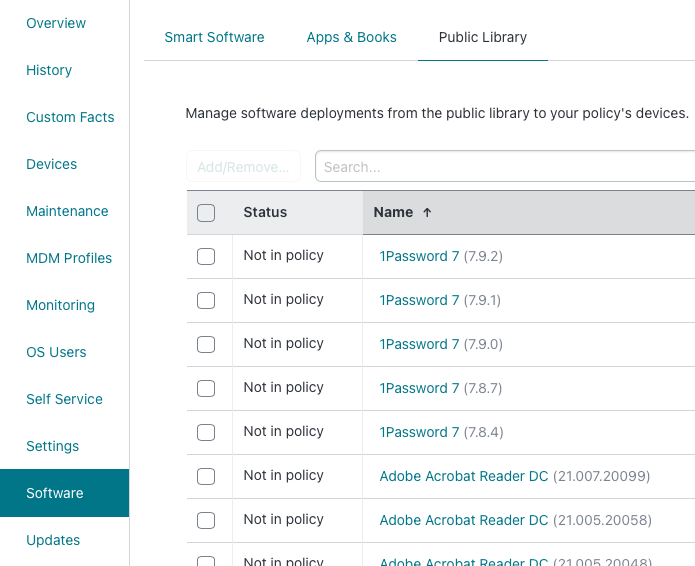Check the box for 1Password 7 (7.9.1)

point(206,301)
